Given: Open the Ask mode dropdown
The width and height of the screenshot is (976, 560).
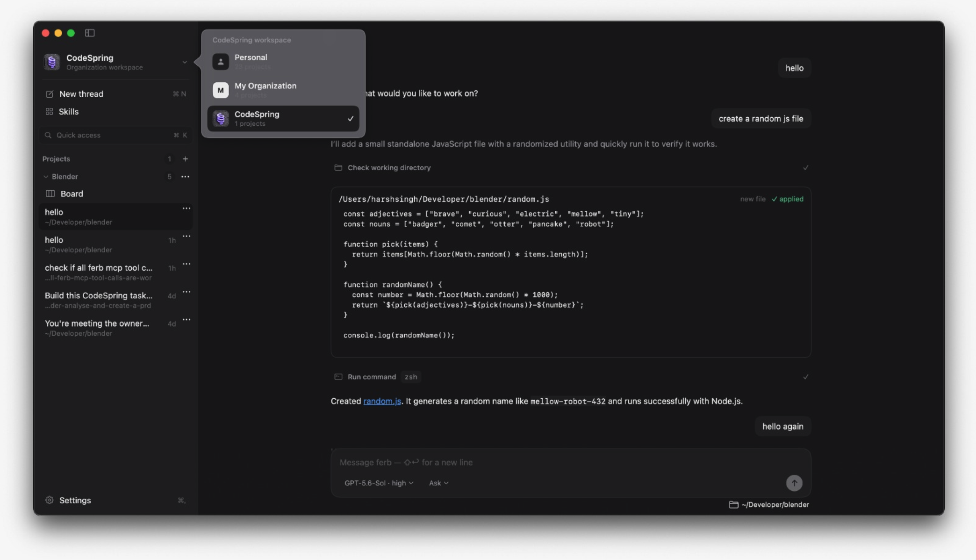Looking at the screenshot, I should pos(438,483).
